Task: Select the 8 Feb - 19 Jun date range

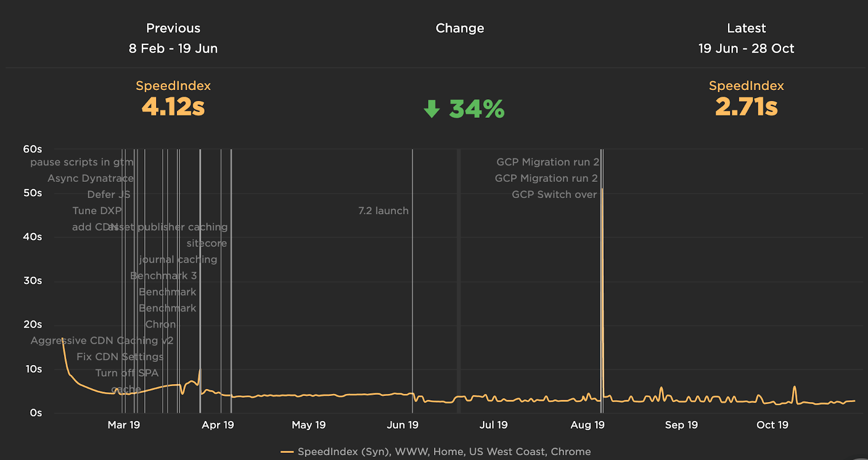Action: (x=173, y=49)
